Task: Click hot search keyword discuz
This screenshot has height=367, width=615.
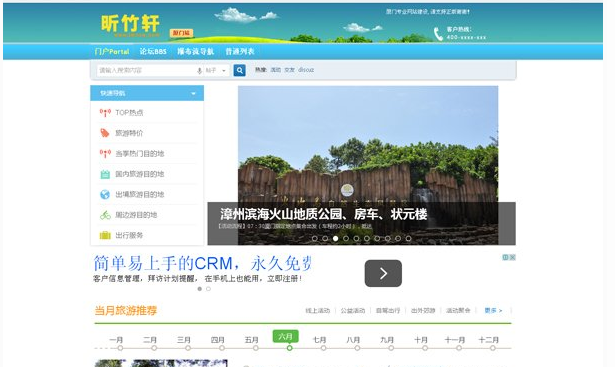Action: [306, 70]
